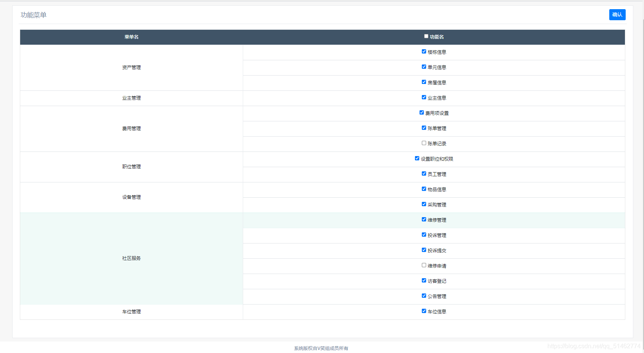Click the 功能菜单 panel title
The width and height of the screenshot is (644, 353).
pyautogui.click(x=34, y=15)
